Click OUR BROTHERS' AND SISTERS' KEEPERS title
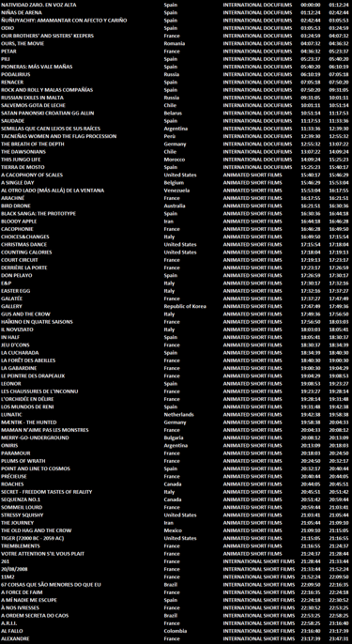The image size is (352, 644). coord(47,36)
